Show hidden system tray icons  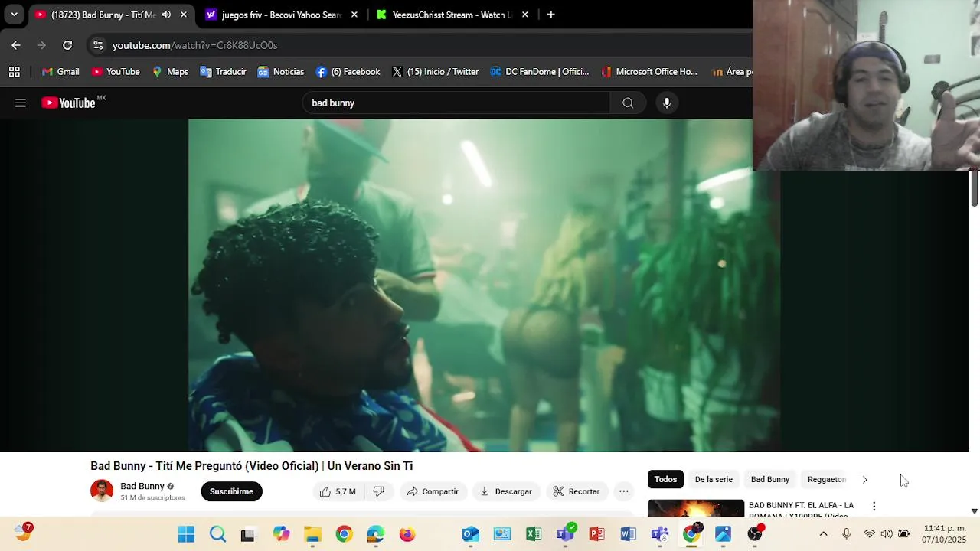[823, 534]
